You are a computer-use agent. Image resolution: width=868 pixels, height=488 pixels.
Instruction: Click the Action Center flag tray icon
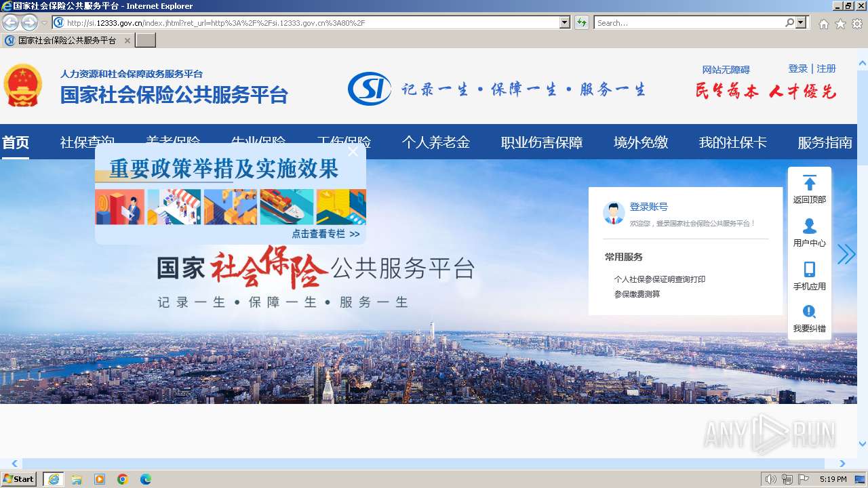804,479
